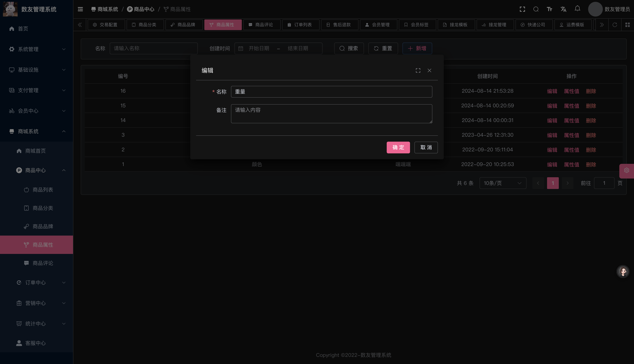Click the 结束日期 date field

click(298, 48)
